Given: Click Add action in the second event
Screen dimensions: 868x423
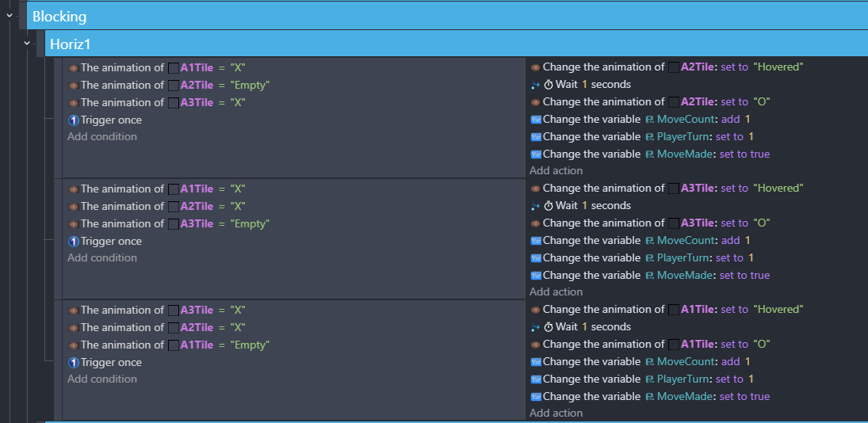Looking at the screenshot, I should 556,292.
